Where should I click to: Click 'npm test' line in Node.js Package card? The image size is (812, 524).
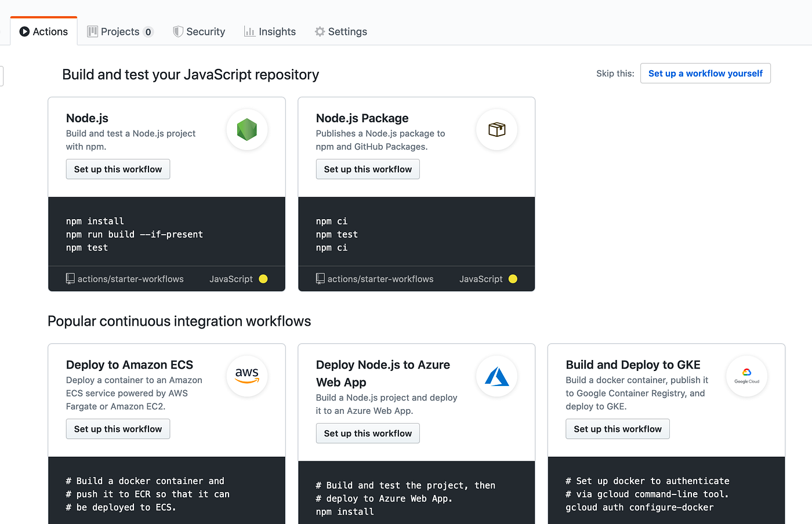click(x=337, y=234)
